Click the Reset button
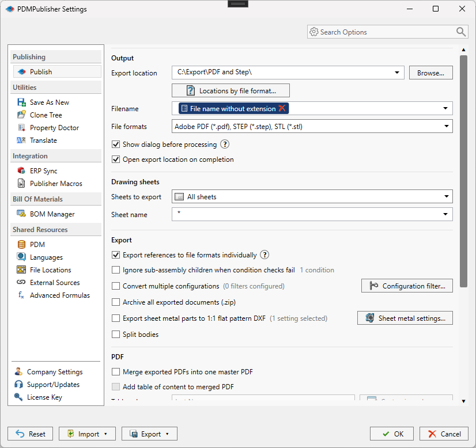This screenshot has height=448, width=476. coord(31,434)
